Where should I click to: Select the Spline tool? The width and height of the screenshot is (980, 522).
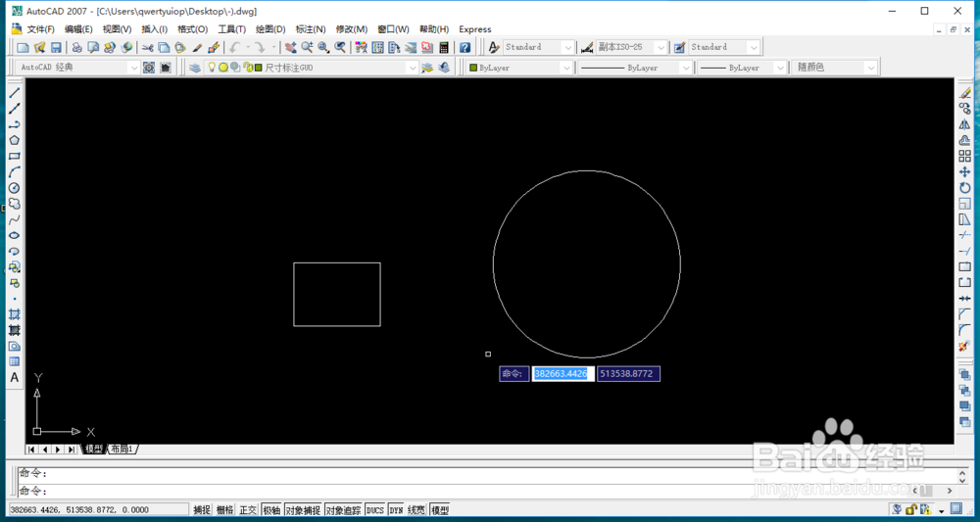tap(15, 219)
